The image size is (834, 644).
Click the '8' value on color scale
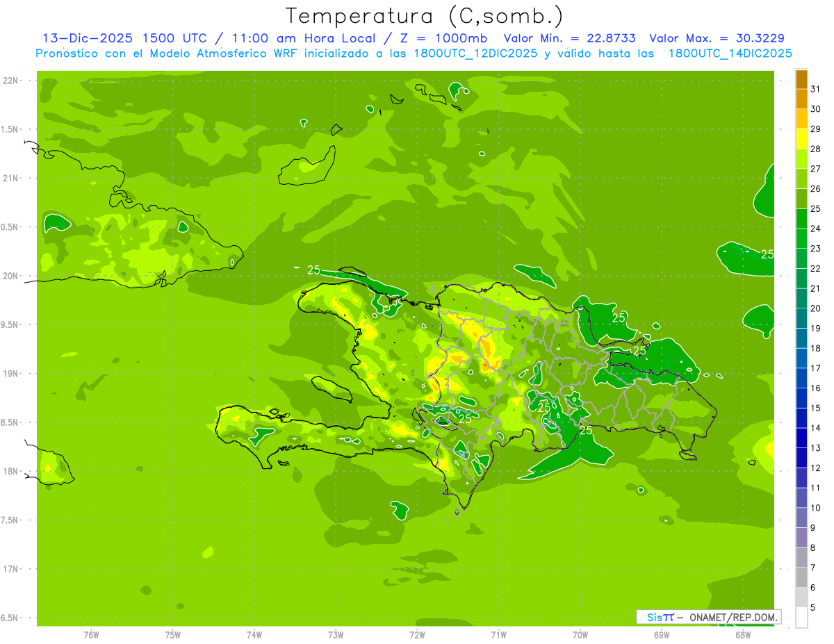[x=813, y=548]
